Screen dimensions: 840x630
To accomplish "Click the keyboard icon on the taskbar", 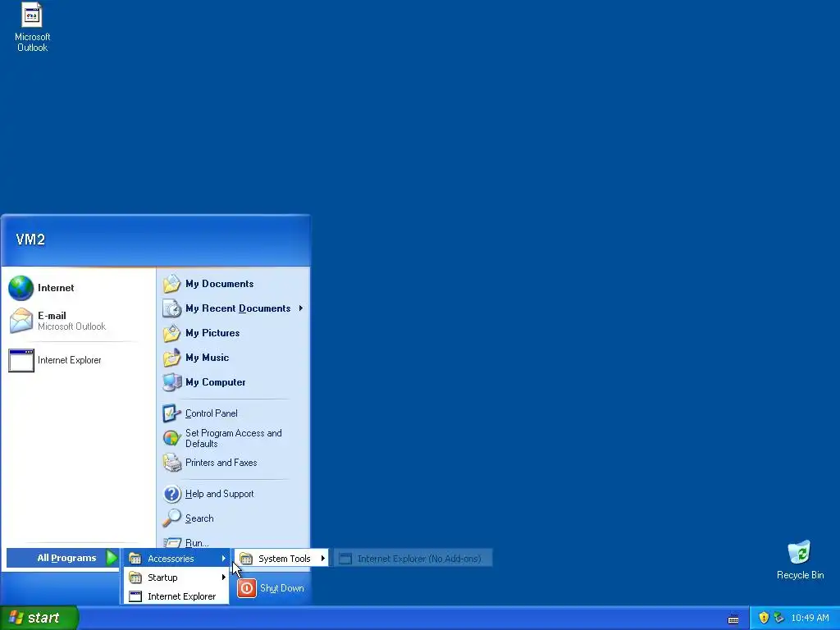I will 733,619.
